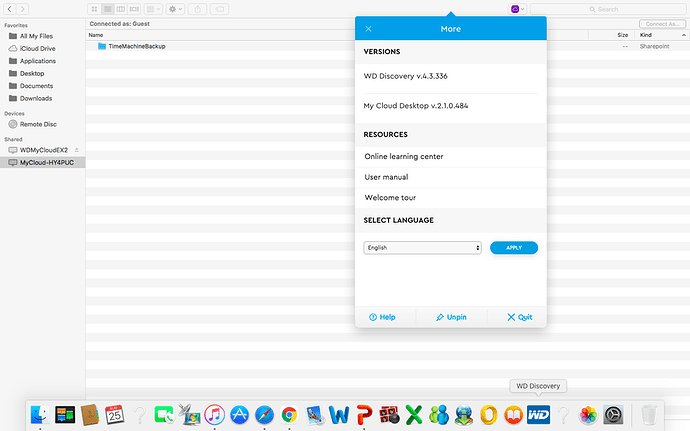Switch Finder to list view
The image size is (690, 431).
click(107, 9)
